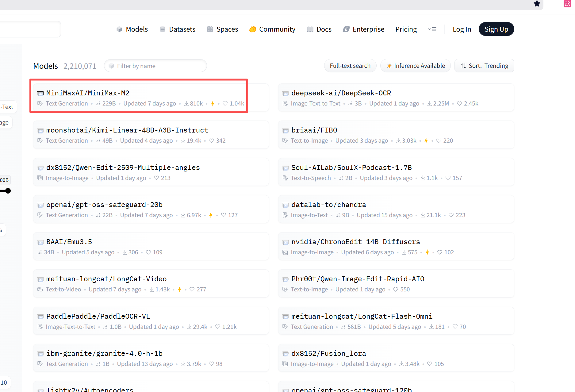This screenshot has width=575, height=392.
Task: Go to Enterprise in the navigation
Action: point(364,29)
